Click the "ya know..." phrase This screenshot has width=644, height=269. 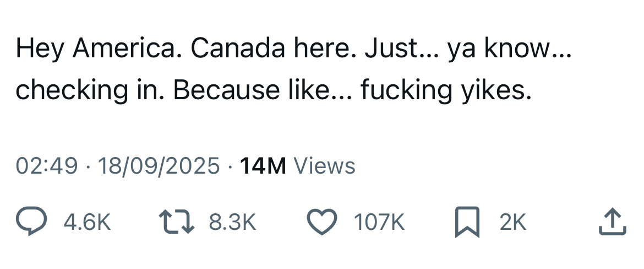point(510,50)
